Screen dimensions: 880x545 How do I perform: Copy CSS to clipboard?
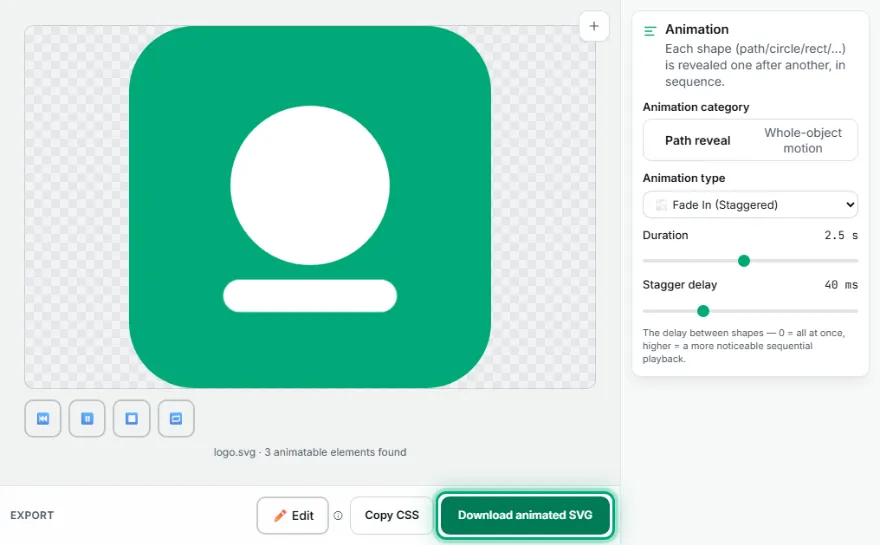tap(392, 515)
